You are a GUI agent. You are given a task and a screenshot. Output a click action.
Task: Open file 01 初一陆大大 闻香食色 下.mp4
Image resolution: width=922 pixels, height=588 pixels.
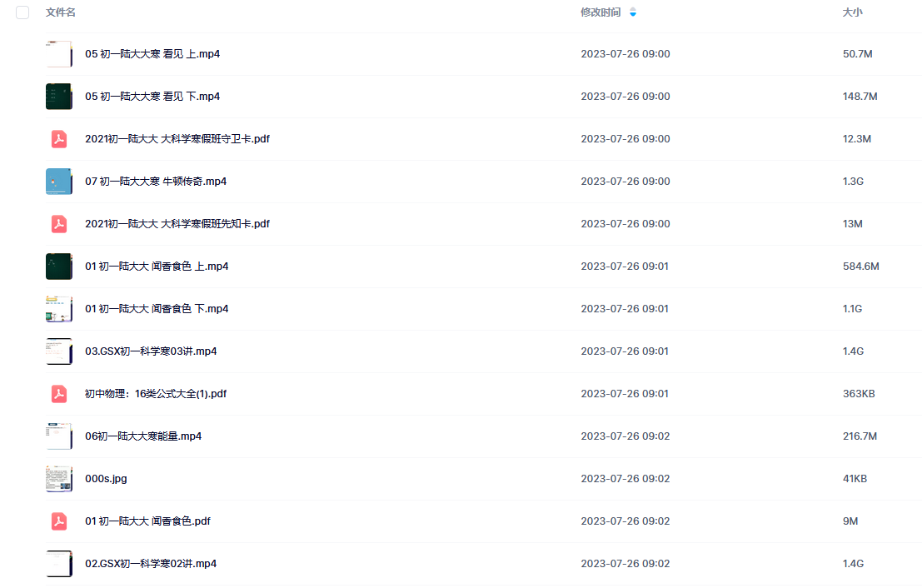tap(157, 309)
